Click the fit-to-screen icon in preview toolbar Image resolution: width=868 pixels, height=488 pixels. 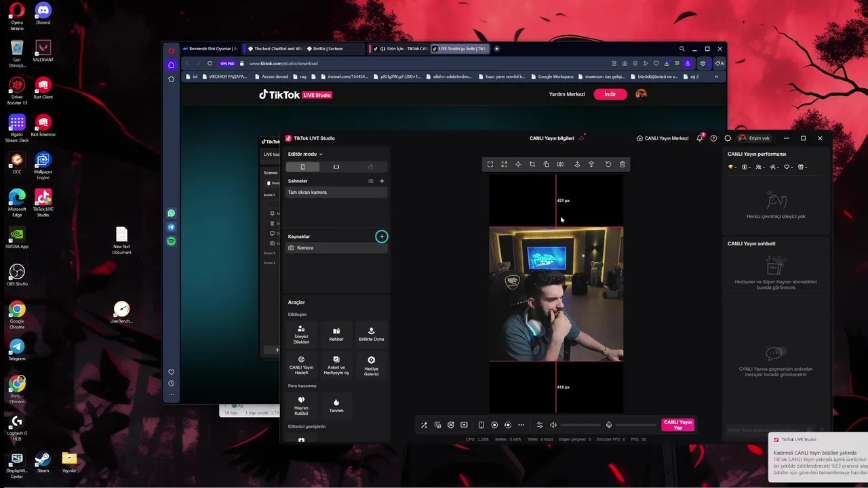tap(490, 164)
